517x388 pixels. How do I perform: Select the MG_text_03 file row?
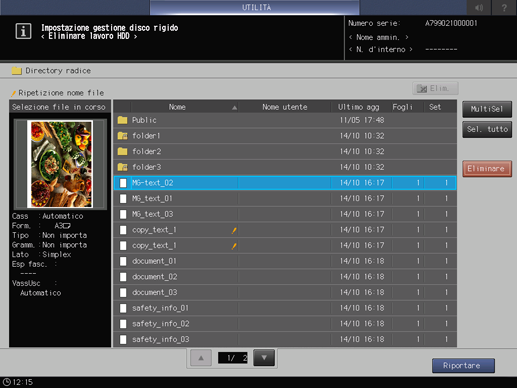(285, 214)
